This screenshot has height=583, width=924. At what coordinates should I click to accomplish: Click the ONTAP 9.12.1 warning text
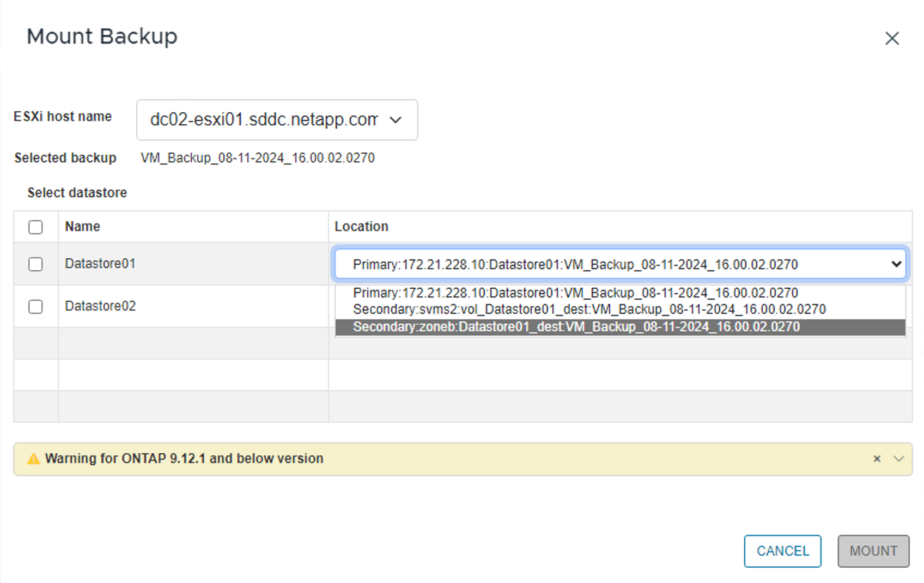[184, 459]
